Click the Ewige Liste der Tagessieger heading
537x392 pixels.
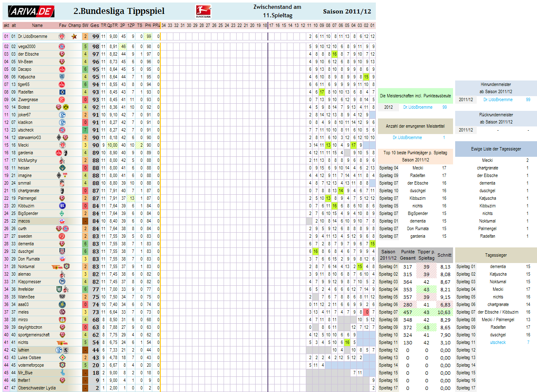[x=496, y=149]
